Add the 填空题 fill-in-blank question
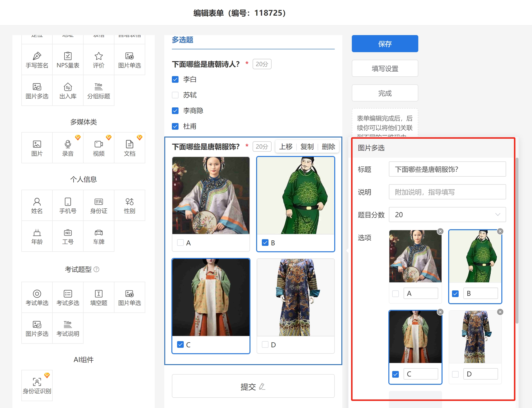 (99, 297)
